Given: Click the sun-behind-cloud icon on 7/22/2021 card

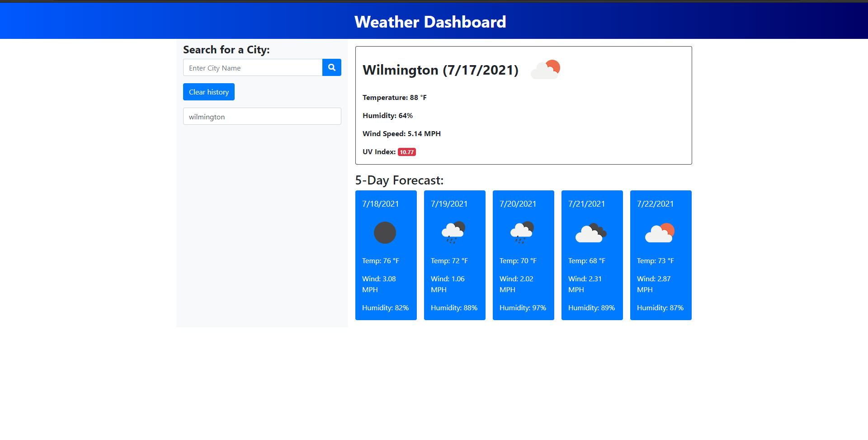Looking at the screenshot, I should tap(660, 232).
